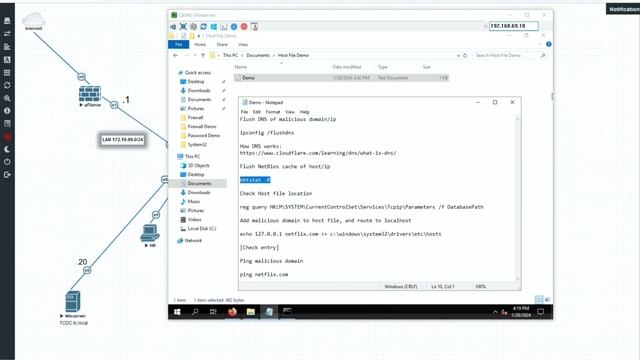Open the grid icon in left sidebar

click(7, 73)
